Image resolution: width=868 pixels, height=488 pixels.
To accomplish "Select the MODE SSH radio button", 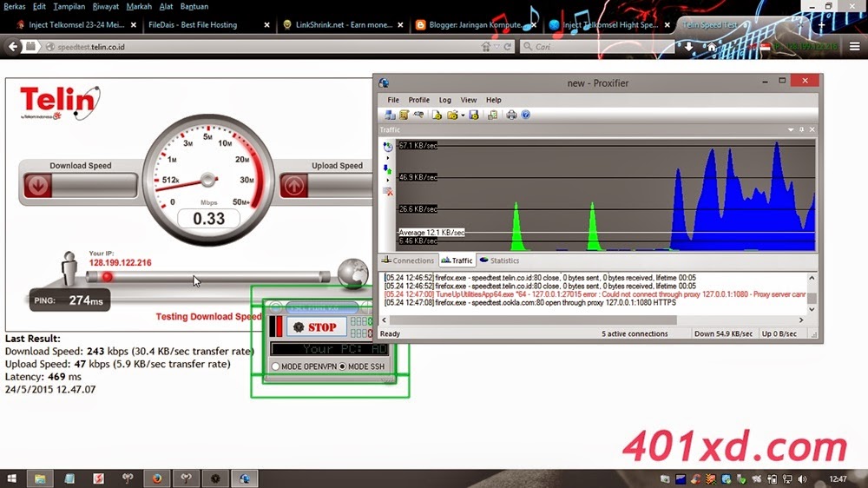I will [343, 366].
